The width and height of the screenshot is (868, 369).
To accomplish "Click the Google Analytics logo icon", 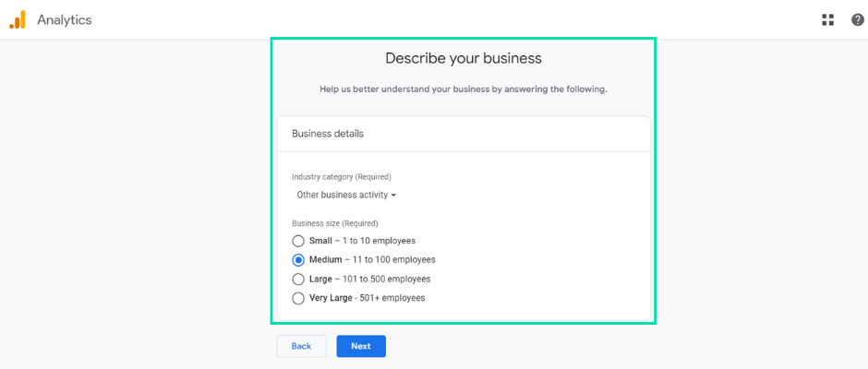I will click(x=18, y=20).
